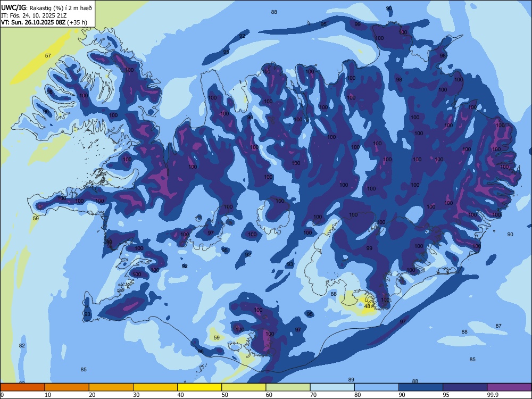Pick the navy 95–99.9 legend swatch

point(465,387)
